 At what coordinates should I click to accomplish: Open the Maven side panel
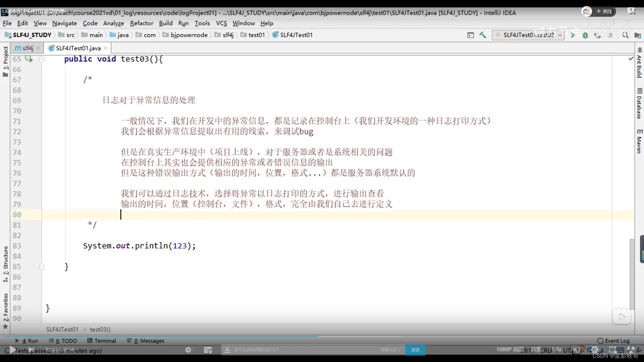pos(639,141)
